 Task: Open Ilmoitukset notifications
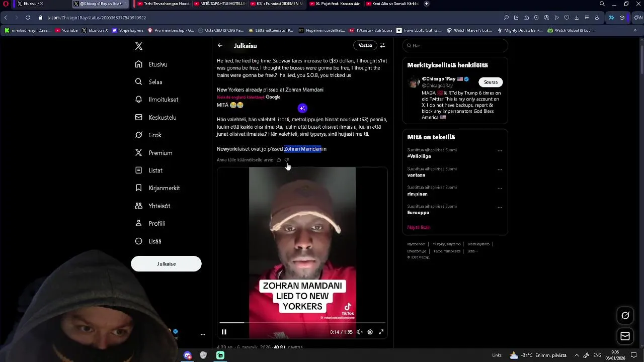coord(157,100)
